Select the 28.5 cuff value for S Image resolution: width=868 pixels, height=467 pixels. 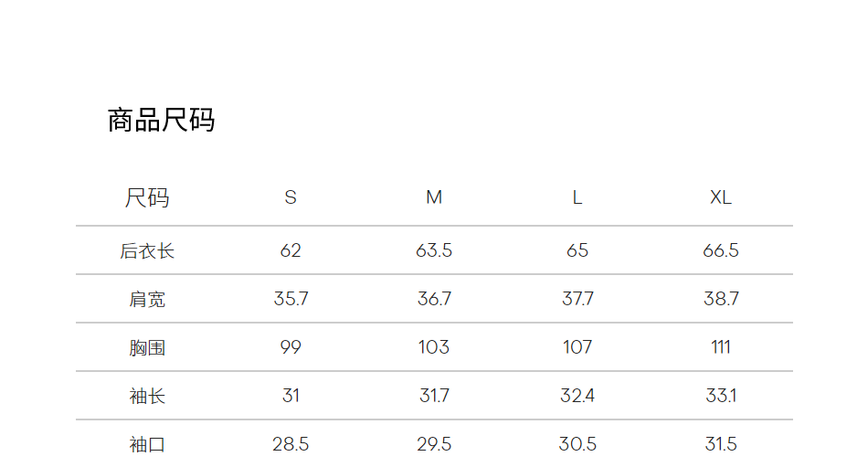291,444
